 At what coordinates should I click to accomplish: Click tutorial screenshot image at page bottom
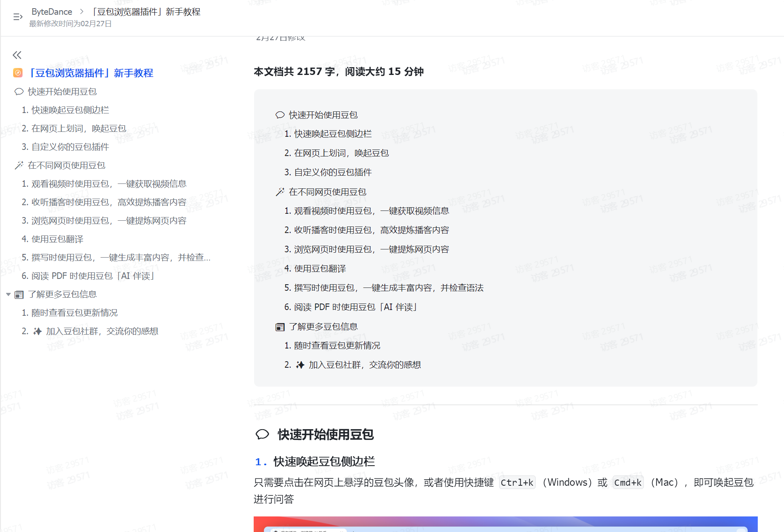pyautogui.click(x=505, y=524)
